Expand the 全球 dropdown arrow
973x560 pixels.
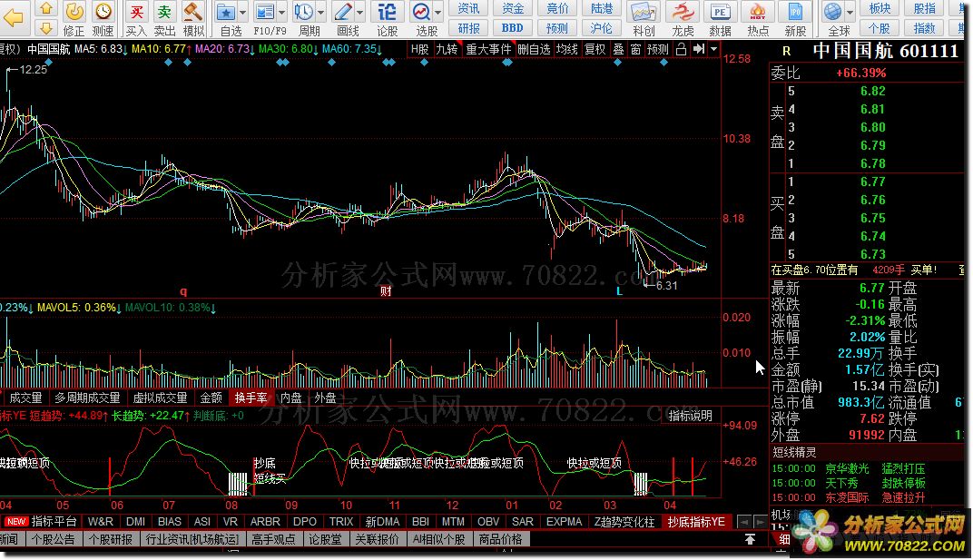(850, 12)
